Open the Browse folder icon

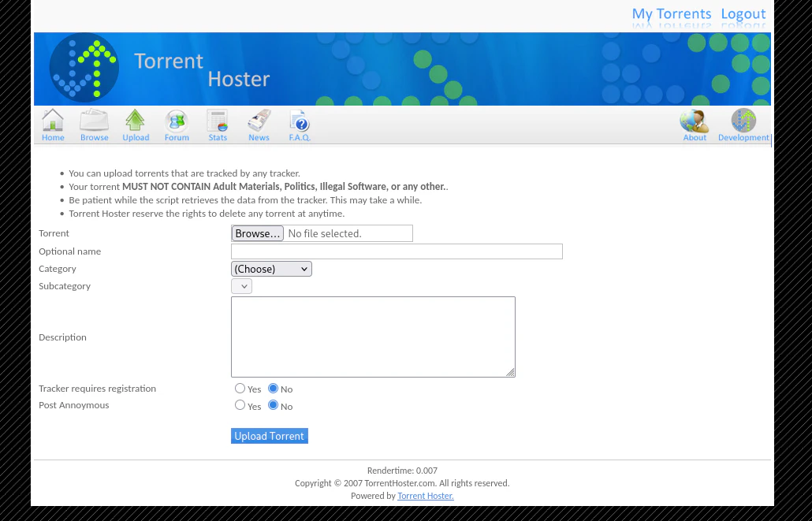pos(95,120)
